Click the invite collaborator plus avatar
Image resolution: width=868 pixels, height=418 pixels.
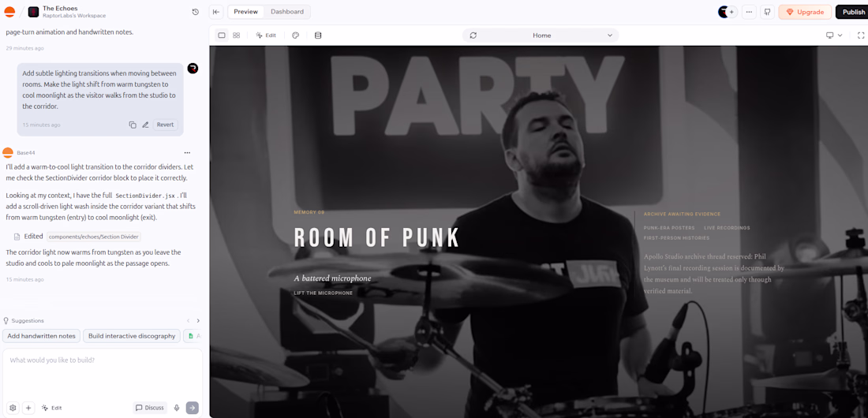coord(731,12)
